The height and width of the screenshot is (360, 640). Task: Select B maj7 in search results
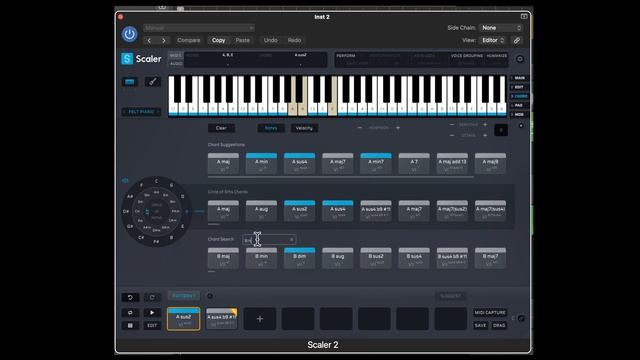point(490,258)
